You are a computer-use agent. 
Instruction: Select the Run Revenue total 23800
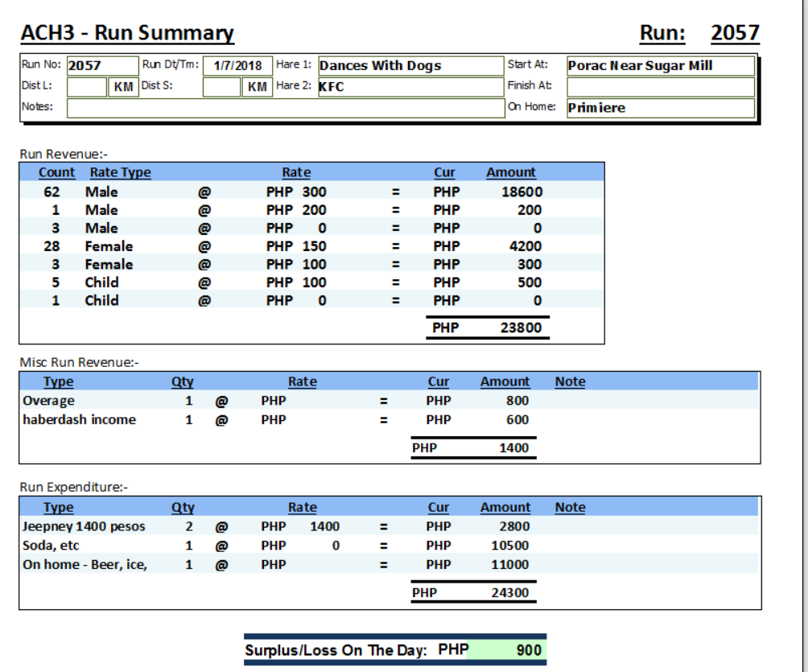(521, 328)
